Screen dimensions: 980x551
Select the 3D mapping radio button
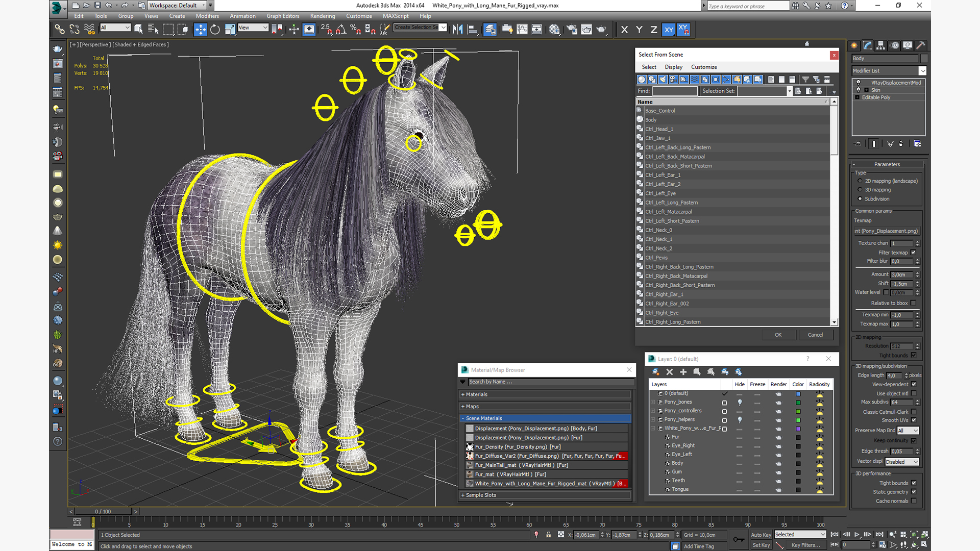(860, 190)
